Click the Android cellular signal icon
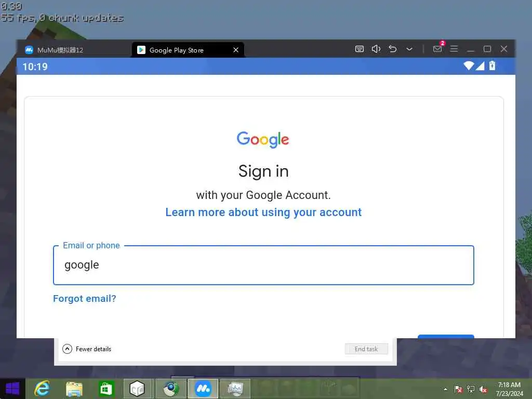The height and width of the screenshot is (399, 532). (480, 66)
